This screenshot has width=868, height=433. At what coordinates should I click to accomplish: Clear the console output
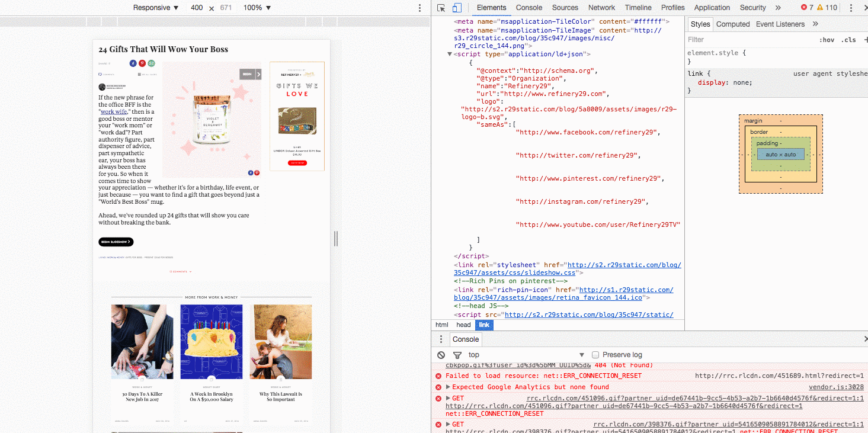click(x=441, y=354)
